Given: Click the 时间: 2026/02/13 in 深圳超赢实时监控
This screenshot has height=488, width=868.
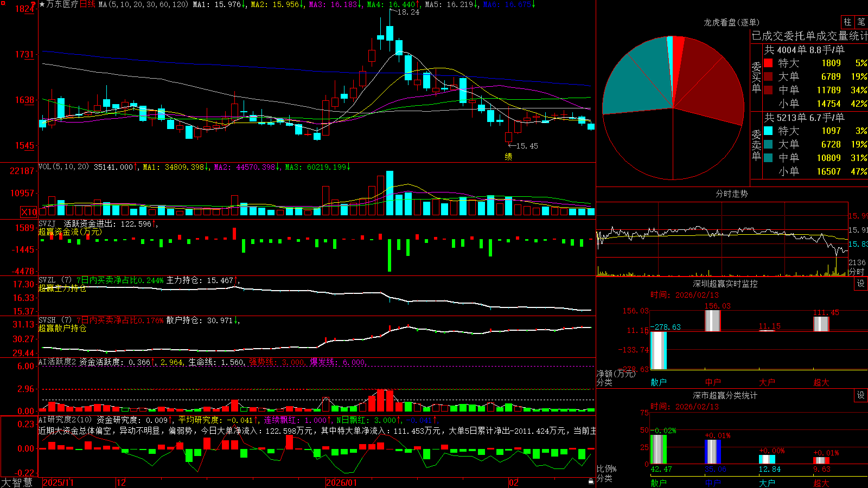Looking at the screenshot, I should [x=685, y=295].
